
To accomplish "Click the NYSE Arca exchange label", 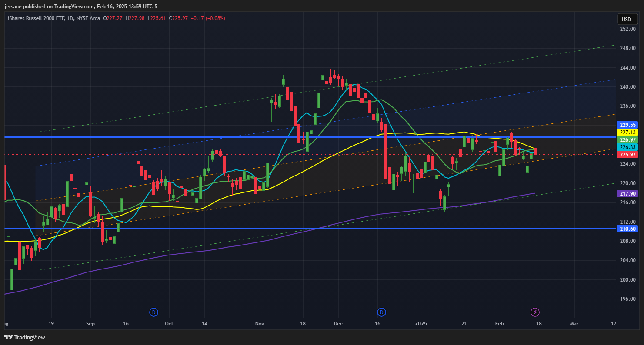I will pos(89,18).
